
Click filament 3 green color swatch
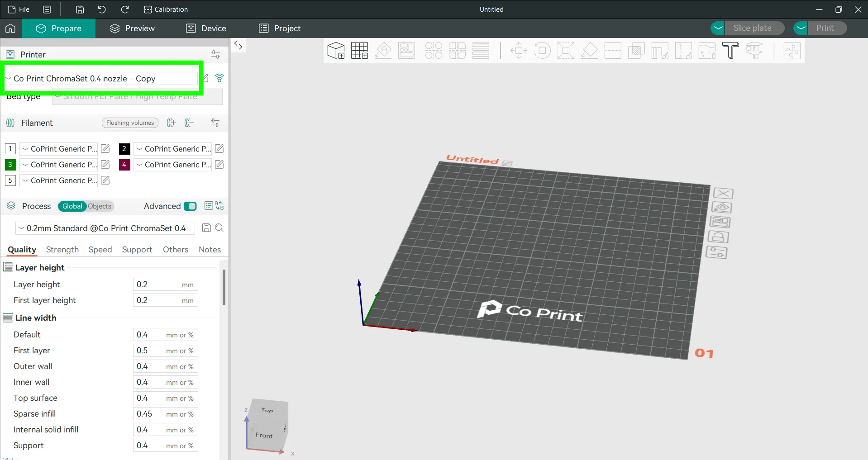pos(10,165)
